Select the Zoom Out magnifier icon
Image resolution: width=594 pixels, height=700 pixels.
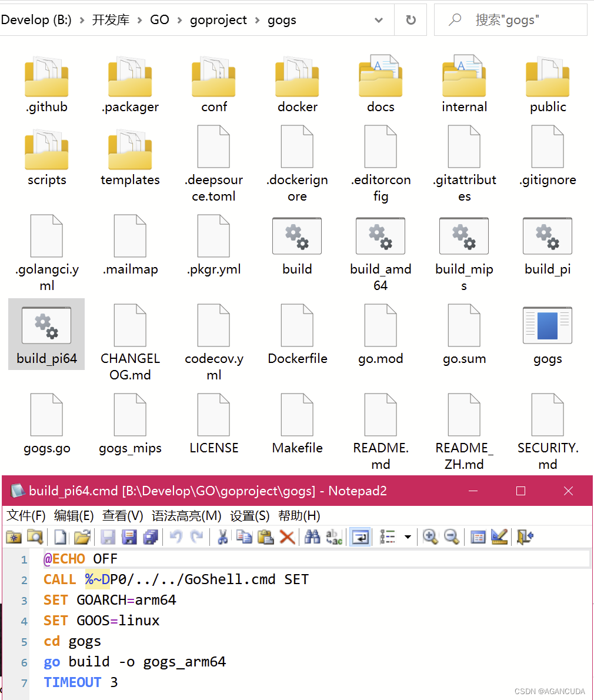(x=451, y=537)
